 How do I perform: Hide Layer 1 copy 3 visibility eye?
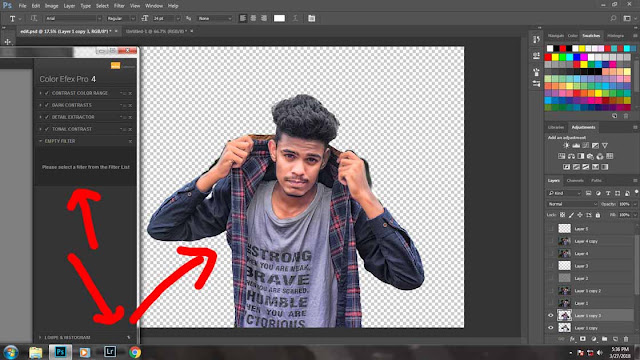pyautogui.click(x=551, y=316)
